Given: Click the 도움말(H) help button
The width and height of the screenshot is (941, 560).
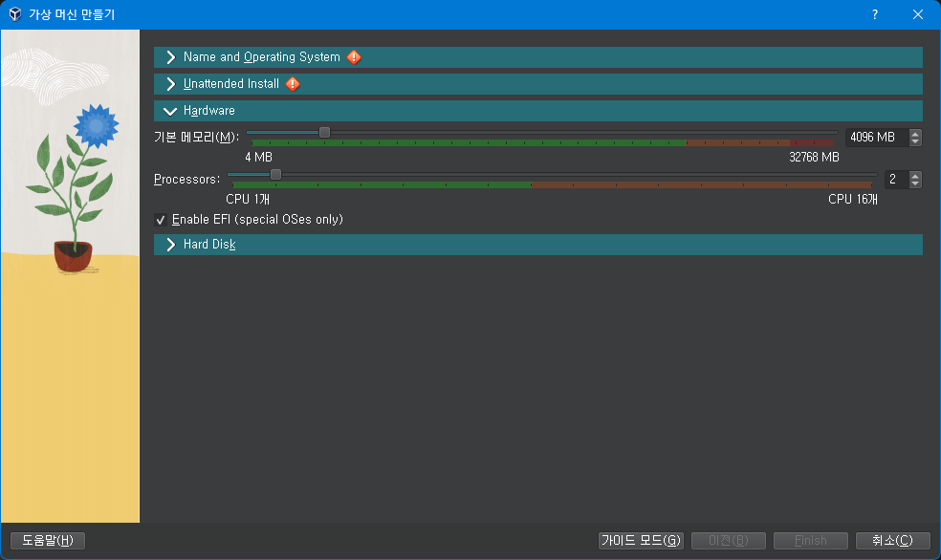Looking at the screenshot, I should 48,541.
